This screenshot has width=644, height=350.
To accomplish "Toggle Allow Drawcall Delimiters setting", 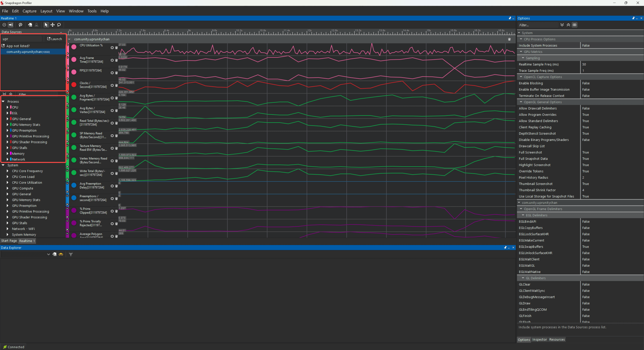I will tap(586, 108).
